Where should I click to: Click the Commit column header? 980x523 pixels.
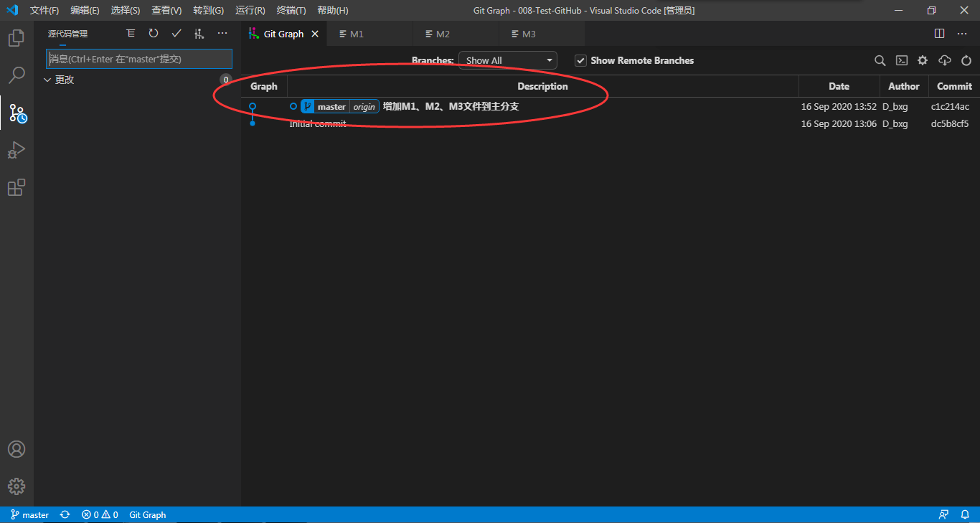[x=954, y=86]
